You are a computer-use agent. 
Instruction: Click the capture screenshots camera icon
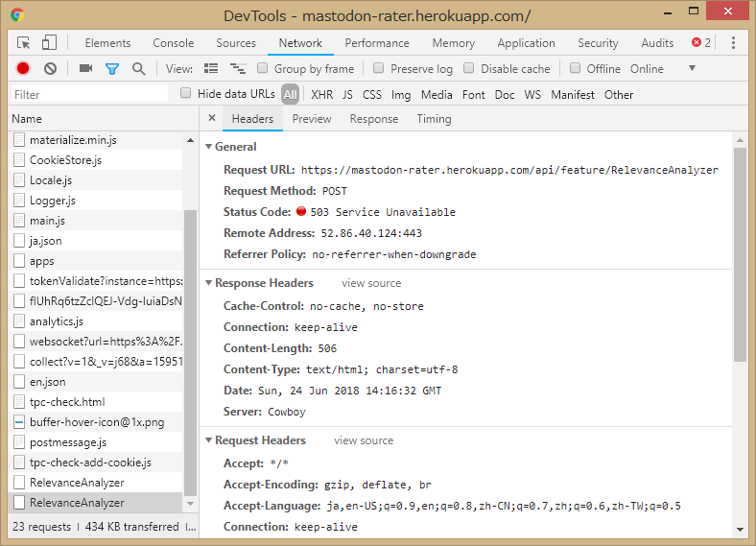coord(85,68)
